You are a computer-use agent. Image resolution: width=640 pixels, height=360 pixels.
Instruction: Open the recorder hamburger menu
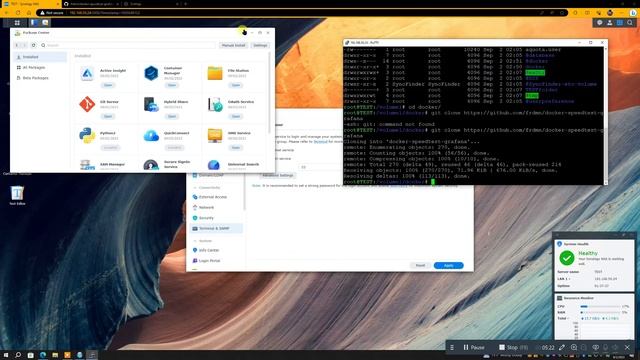click(x=452, y=347)
